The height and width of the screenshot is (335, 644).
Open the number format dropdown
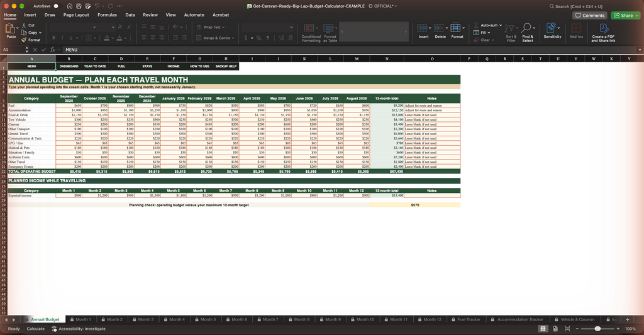[x=268, y=27]
